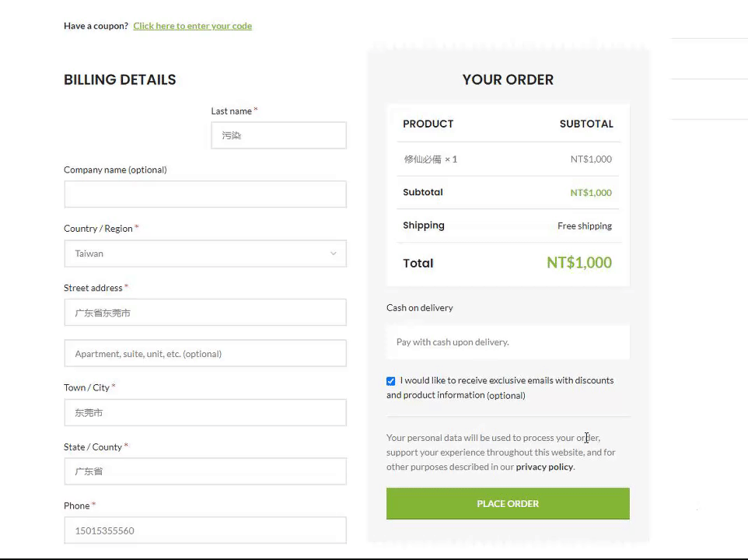Click the dropdown chevron in the Country field
This screenshot has width=748, height=560.
[x=334, y=254]
